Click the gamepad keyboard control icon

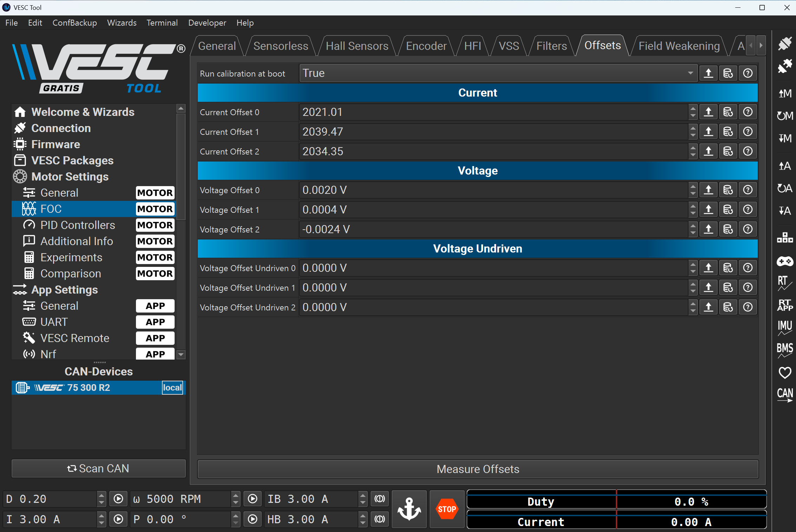[x=784, y=261]
